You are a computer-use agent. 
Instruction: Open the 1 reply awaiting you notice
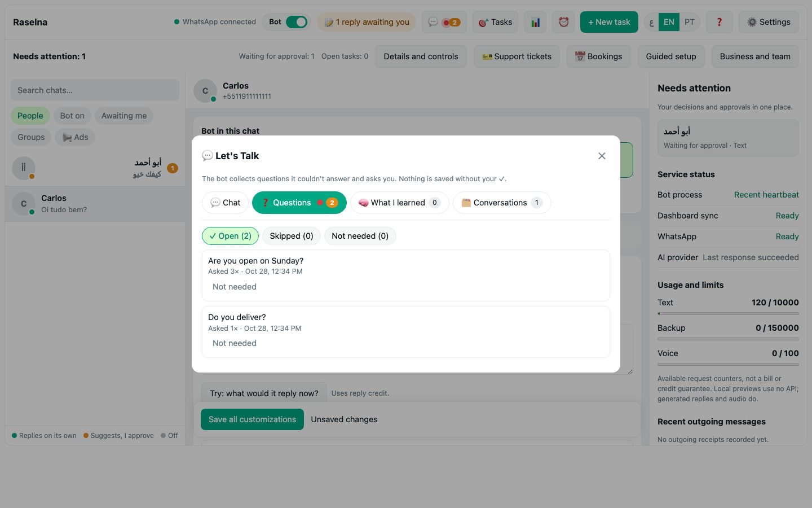pos(367,22)
